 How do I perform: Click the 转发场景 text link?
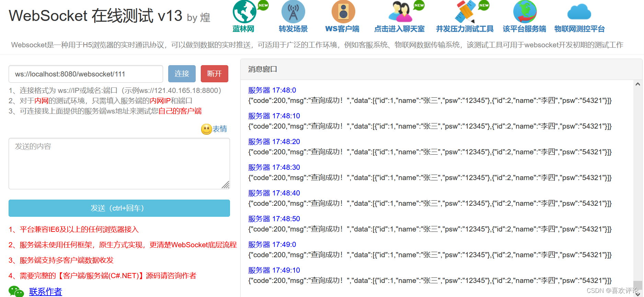click(x=293, y=29)
